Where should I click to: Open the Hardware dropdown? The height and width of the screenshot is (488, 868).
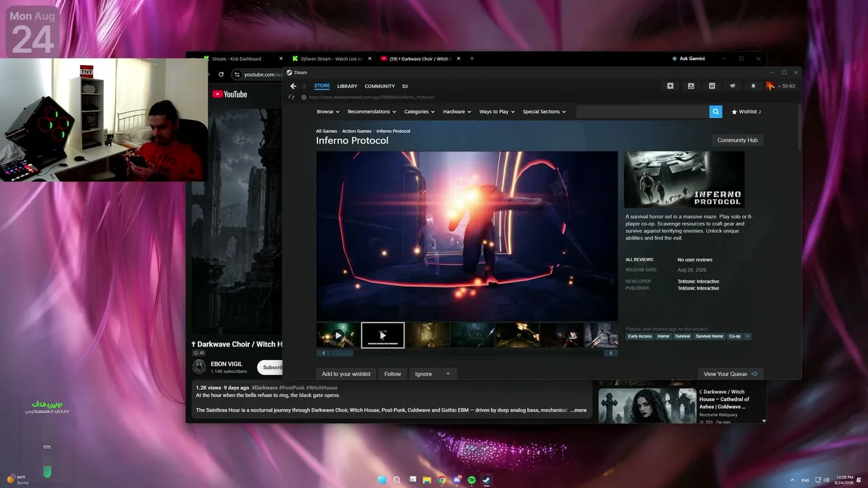coord(457,112)
